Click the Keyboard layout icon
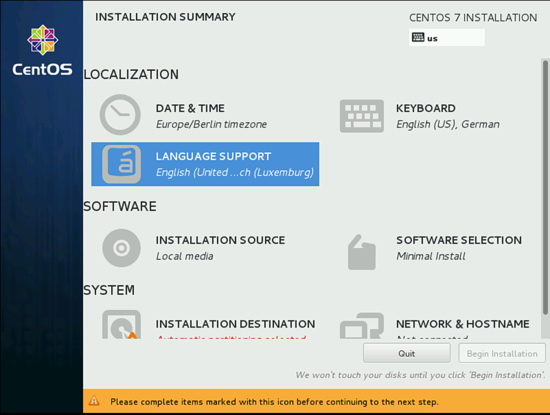 coord(362,116)
